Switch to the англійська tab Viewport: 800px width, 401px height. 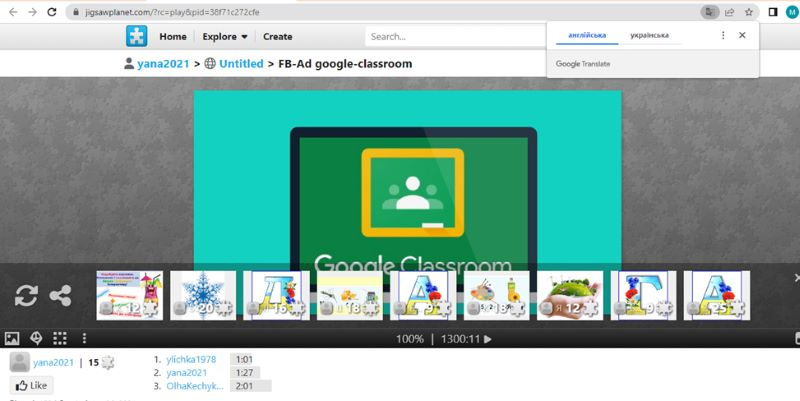(587, 35)
